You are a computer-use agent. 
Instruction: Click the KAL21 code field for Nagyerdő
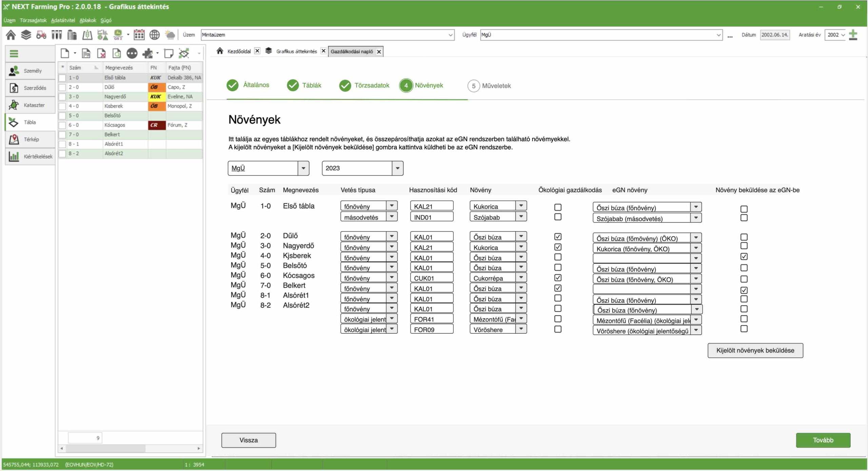[431, 247]
